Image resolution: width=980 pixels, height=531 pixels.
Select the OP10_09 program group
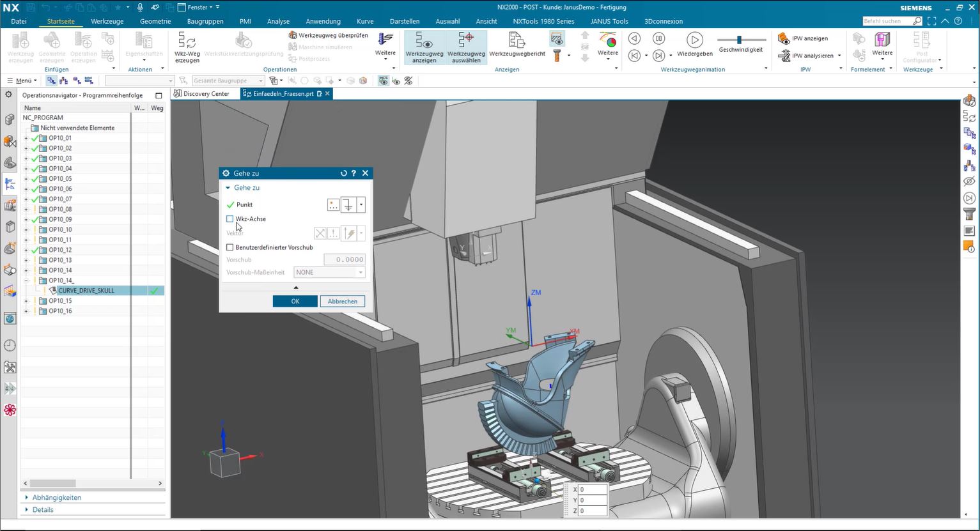pos(60,220)
